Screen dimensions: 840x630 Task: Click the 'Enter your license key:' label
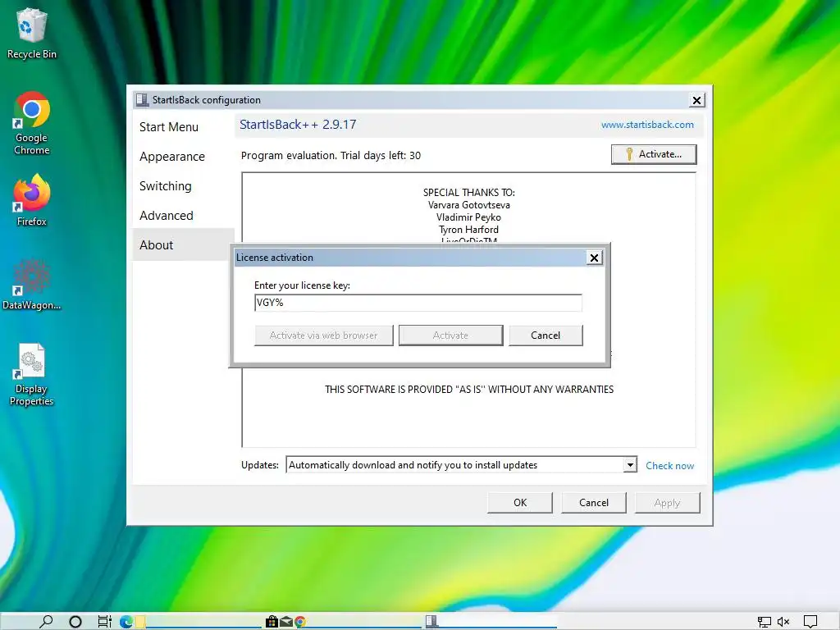[x=302, y=285]
